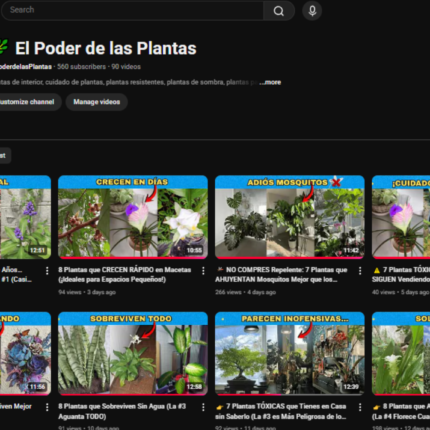Open options menu for the 12:51 video
The height and width of the screenshot is (430, 430).
click(x=47, y=271)
